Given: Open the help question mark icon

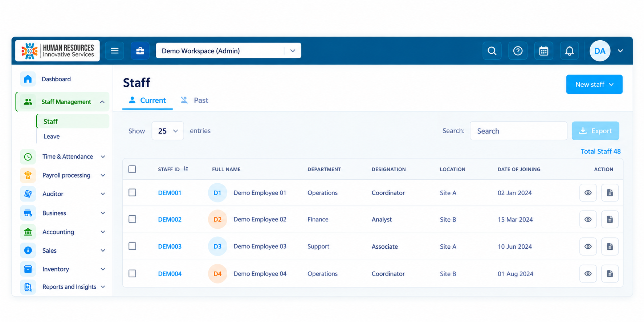Looking at the screenshot, I should pyautogui.click(x=518, y=51).
